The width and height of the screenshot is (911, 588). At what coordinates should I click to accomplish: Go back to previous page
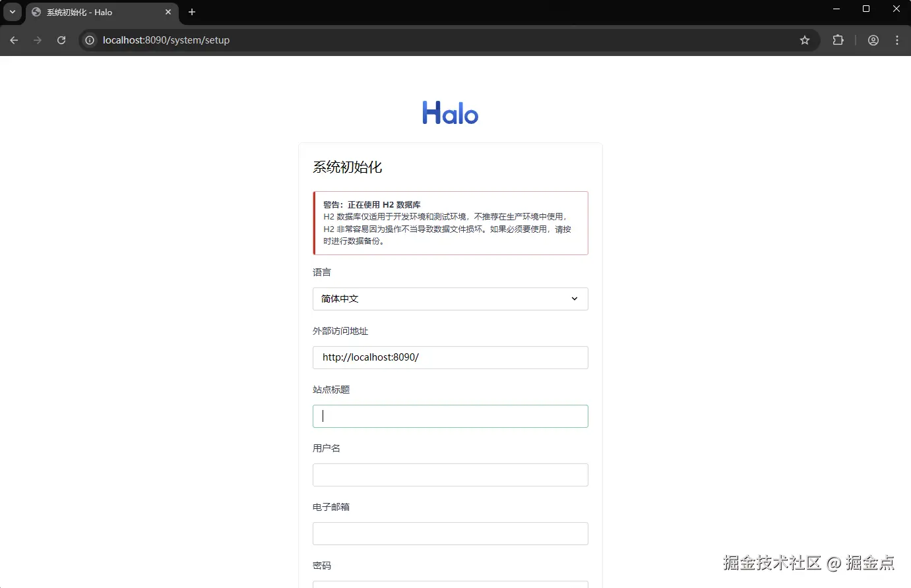[14, 40]
